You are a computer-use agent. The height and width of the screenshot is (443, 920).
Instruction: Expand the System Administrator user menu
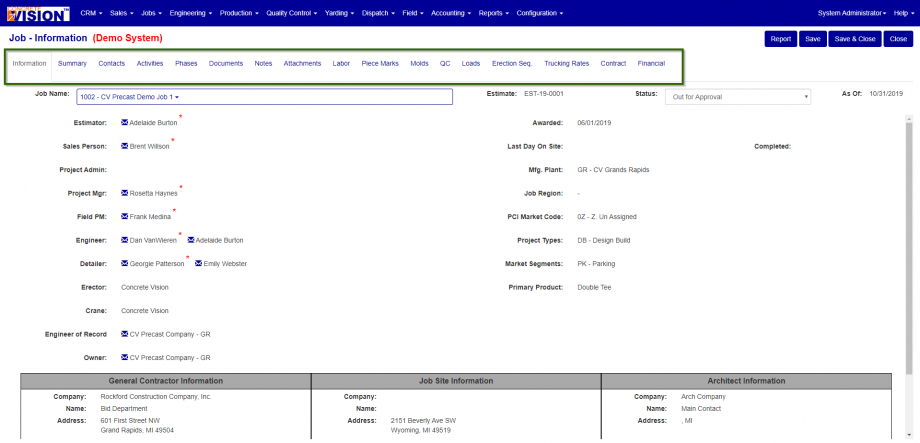coord(852,13)
